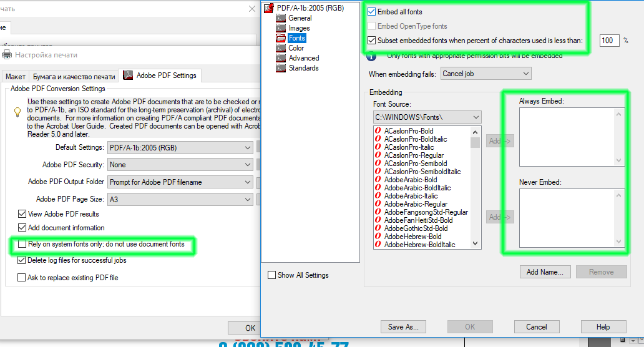Click OK in the Настройка печати window
Viewport: 644px width, 347px height.
[244, 328]
